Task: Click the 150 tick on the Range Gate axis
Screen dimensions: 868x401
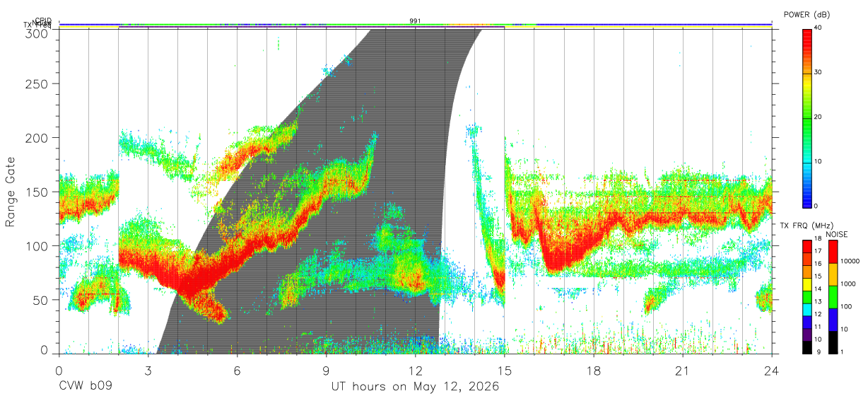Action: point(37,192)
